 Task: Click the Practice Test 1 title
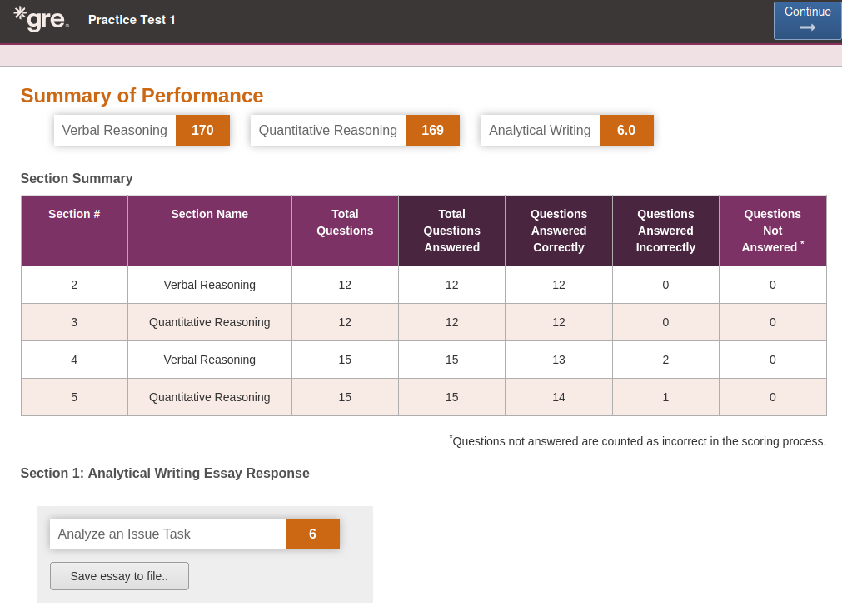click(132, 20)
